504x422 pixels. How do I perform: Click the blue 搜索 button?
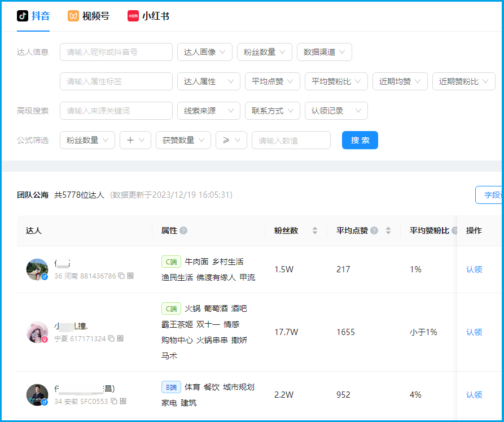point(360,140)
